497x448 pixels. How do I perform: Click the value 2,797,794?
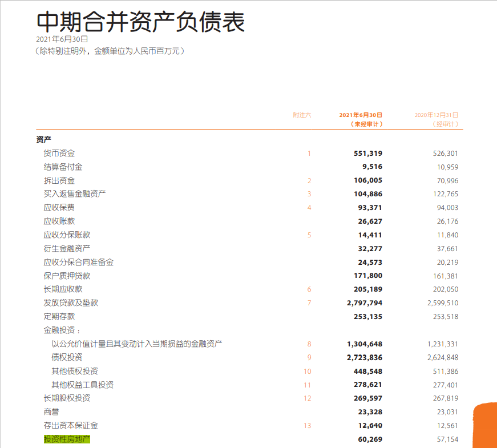coord(365,303)
